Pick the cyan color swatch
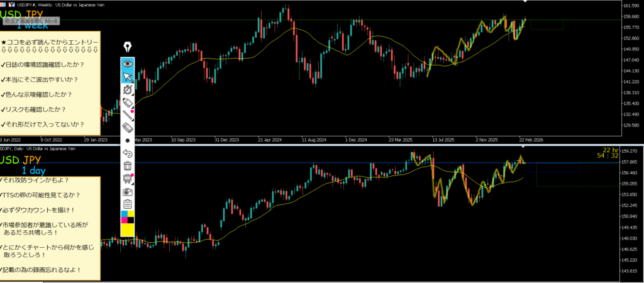The width and height of the screenshot is (644, 283). [124, 214]
